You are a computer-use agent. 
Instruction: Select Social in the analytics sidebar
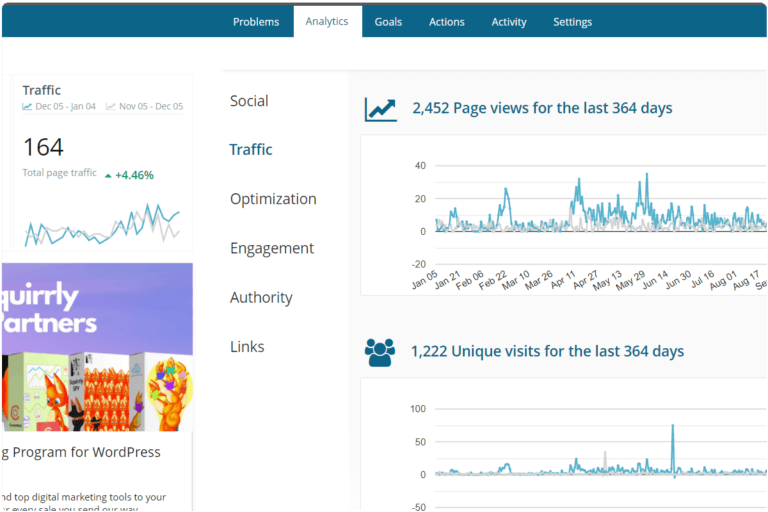tap(249, 101)
